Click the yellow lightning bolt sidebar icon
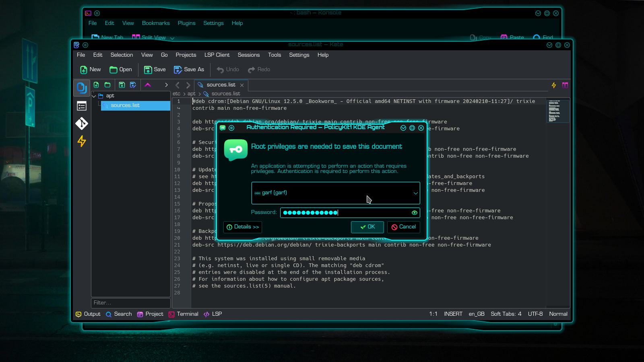 click(82, 141)
